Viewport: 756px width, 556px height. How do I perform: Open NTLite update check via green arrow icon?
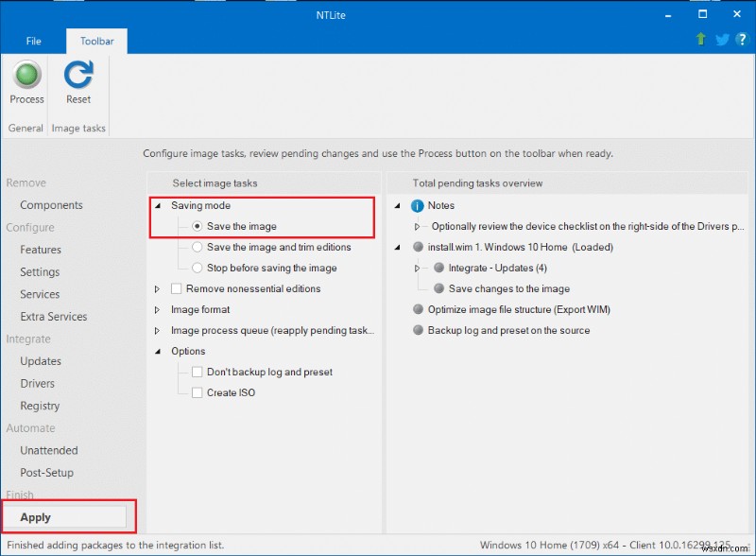(700, 40)
